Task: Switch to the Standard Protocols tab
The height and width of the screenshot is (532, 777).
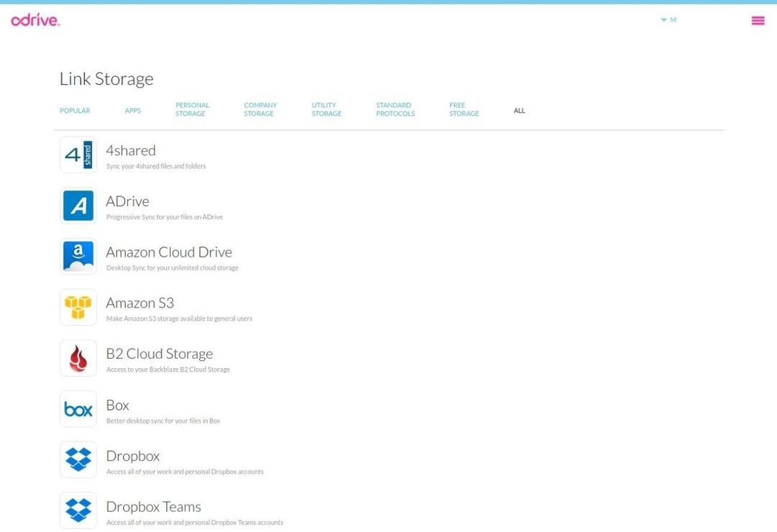Action: [x=395, y=109]
